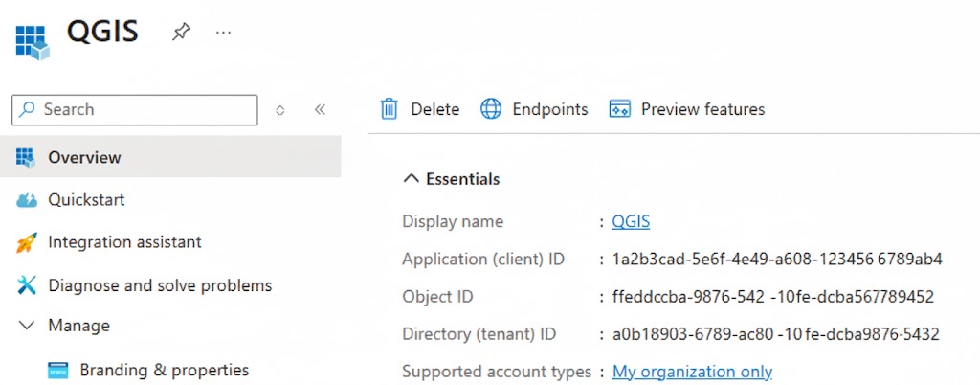Click the QGIS app registration icon
Viewport: 980px width, 385px height.
click(x=32, y=42)
